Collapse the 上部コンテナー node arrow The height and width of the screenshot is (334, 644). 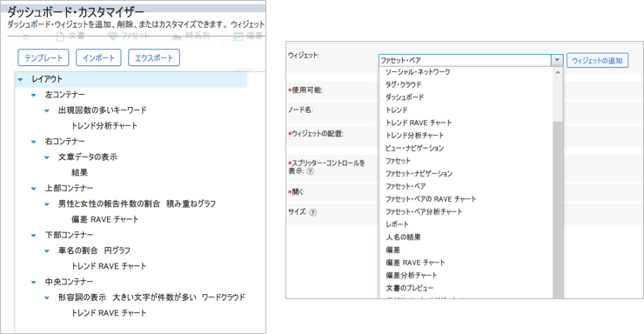(34, 189)
